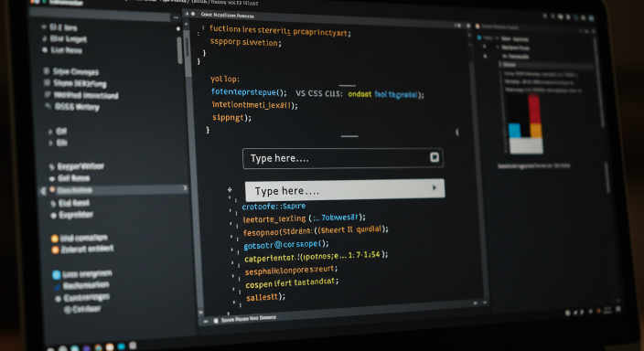
Task: Expand the chevron at the highlighted sidebar row's right end
Action: click(x=185, y=188)
